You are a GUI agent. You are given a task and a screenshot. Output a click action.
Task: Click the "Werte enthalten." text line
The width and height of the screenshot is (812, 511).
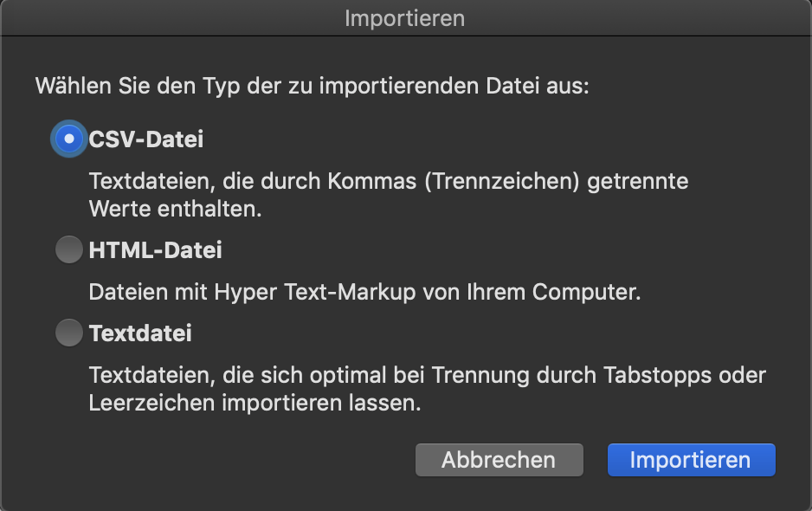pyautogui.click(x=176, y=209)
